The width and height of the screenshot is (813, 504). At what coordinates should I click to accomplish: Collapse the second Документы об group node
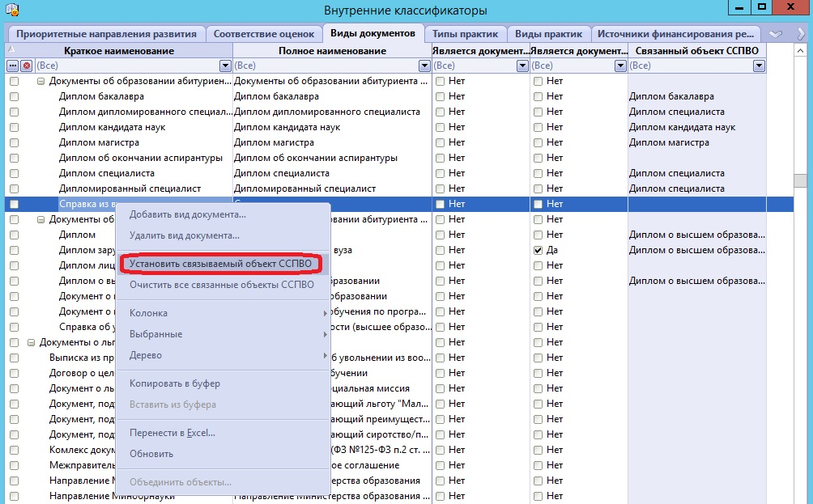click(x=41, y=219)
